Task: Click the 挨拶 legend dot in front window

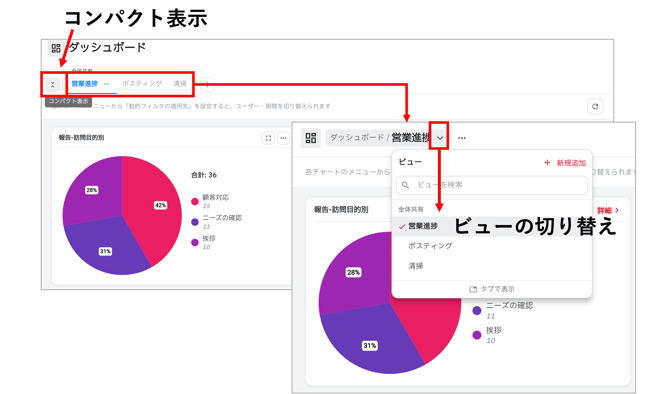Action: point(477,335)
